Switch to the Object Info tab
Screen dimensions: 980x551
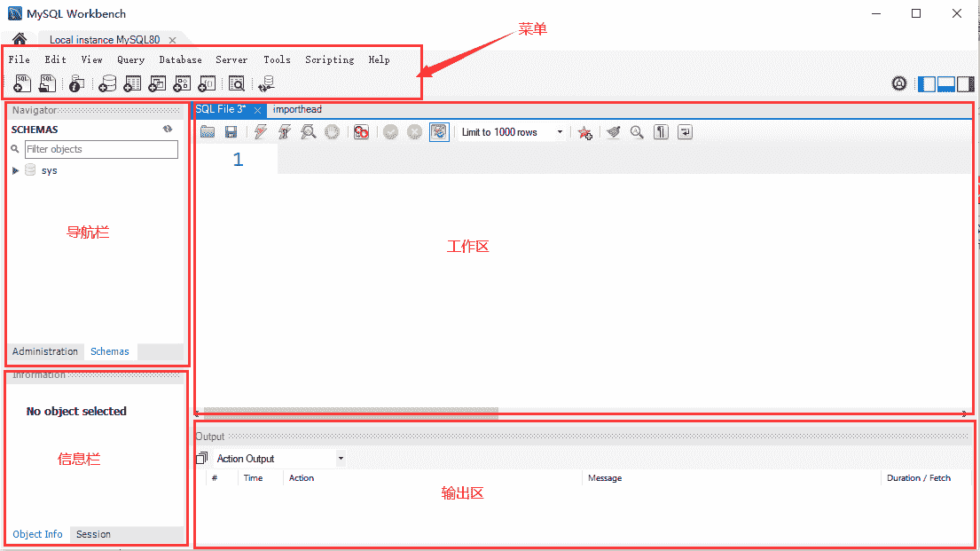pyautogui.click(x=37, y=534)
